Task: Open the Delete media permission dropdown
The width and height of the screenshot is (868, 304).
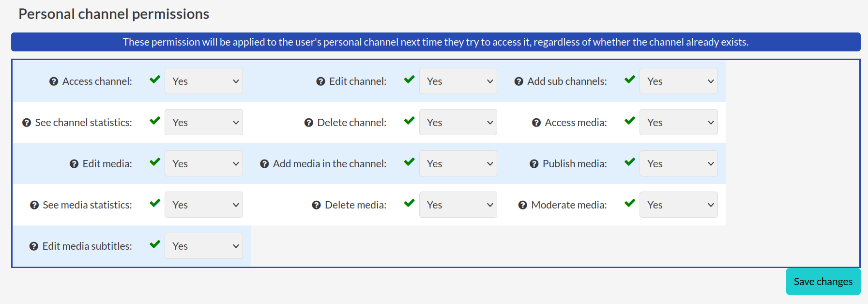Action: tap(458, 205)
